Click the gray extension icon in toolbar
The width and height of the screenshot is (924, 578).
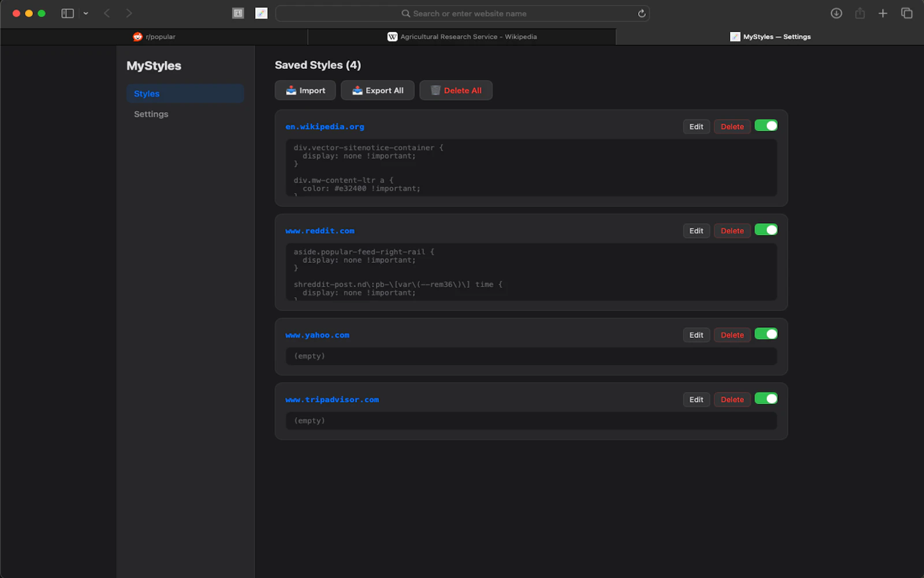238,13
